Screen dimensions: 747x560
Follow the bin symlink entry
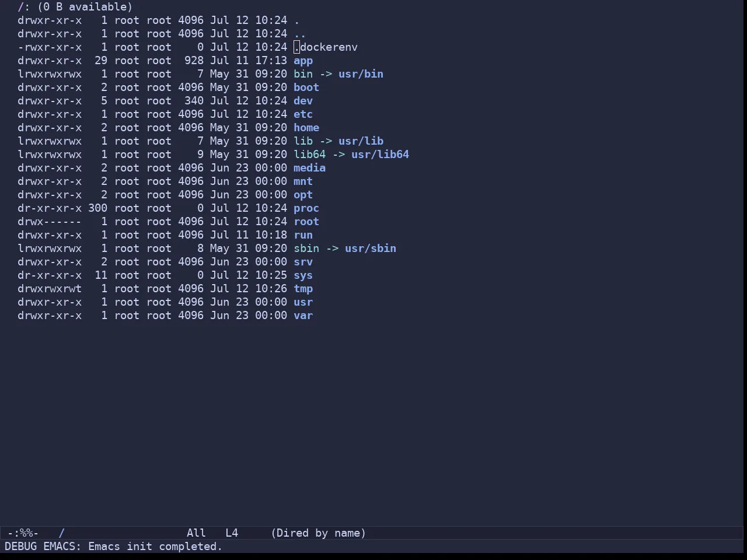point(303,74)
